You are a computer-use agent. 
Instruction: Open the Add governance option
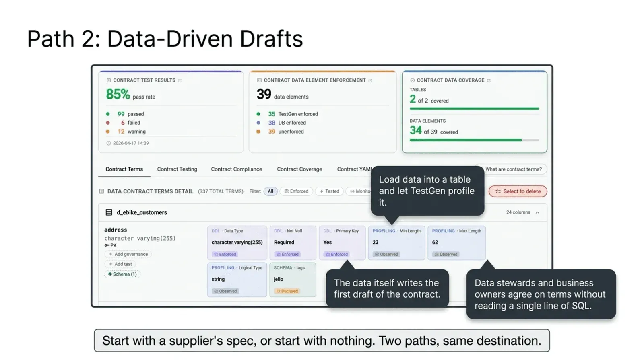pos(128,254)
